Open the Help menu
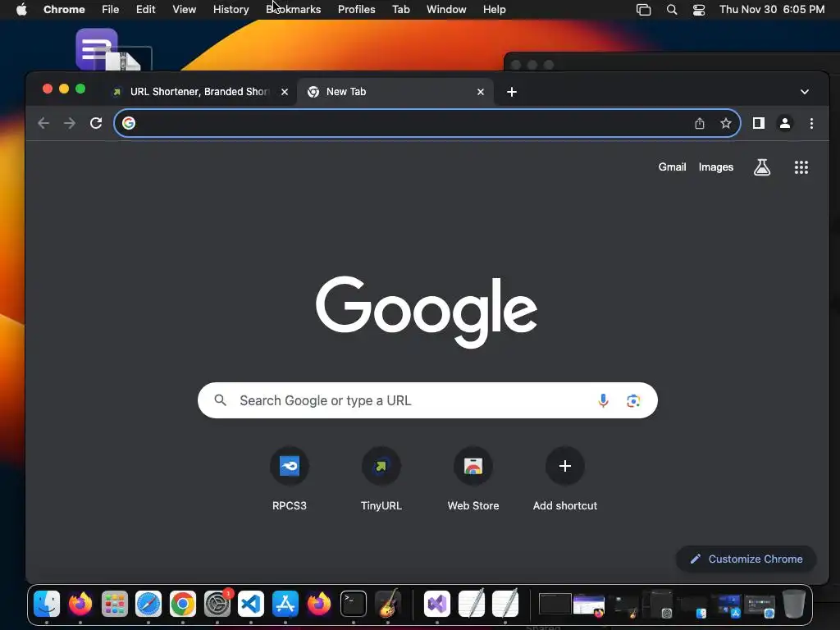840x630 pixels. tap(494, 9)
